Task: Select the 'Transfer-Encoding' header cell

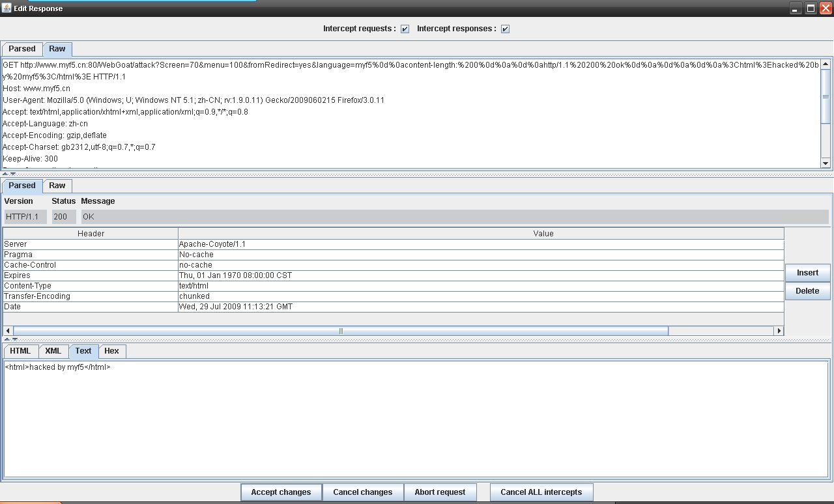Action: tap(91, 296)
